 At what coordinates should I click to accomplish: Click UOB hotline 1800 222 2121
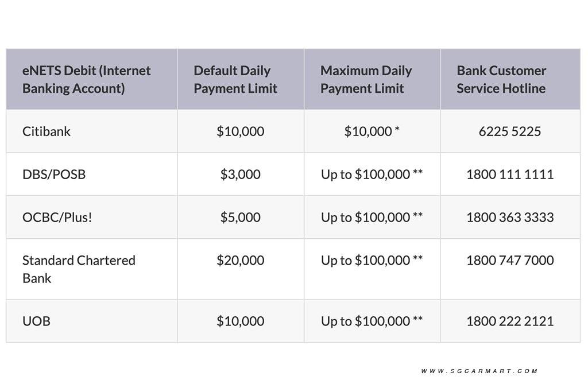point(510,321)
